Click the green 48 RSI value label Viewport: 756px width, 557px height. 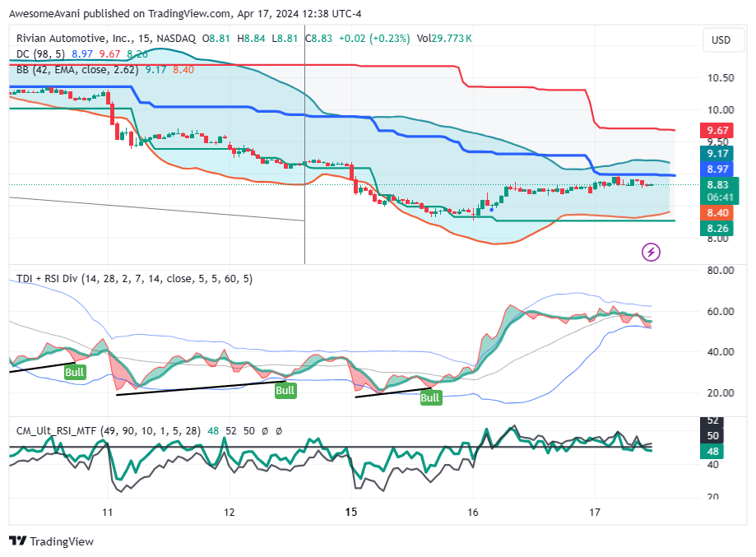pos(712,452)
